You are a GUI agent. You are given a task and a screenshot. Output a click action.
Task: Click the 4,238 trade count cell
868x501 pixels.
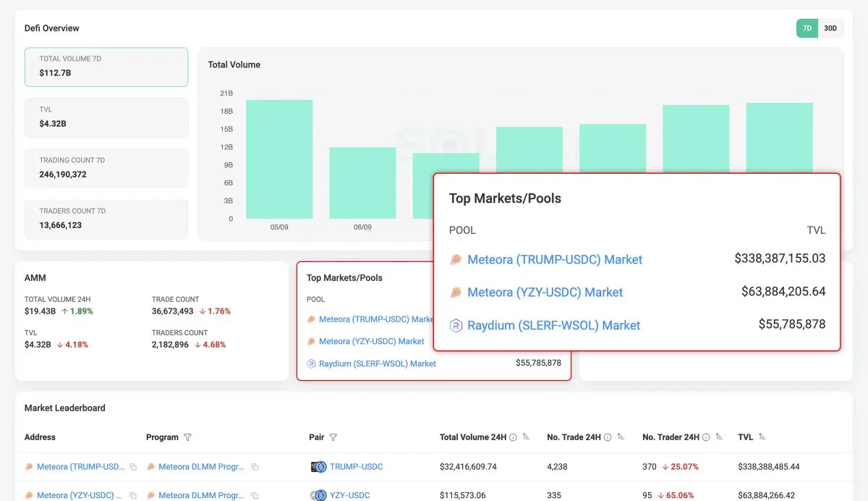pos(558,467)
